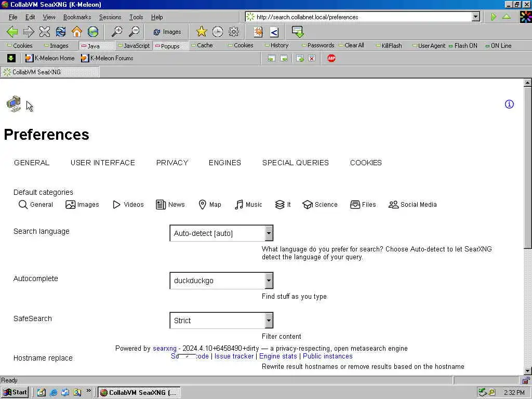Click the blue info icon on the page
532x399 pixels.
[509, 104]
